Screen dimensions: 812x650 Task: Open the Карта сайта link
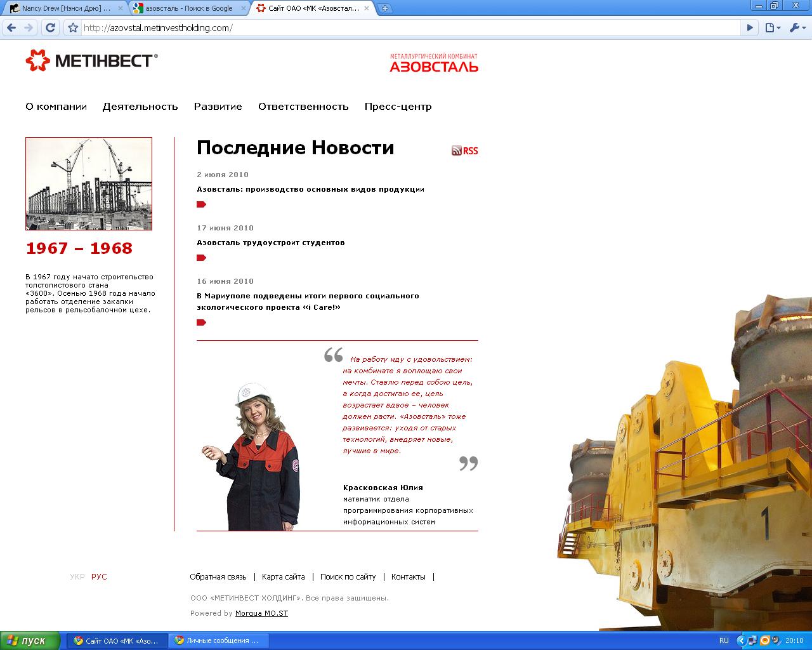click(x=284, y=577)
